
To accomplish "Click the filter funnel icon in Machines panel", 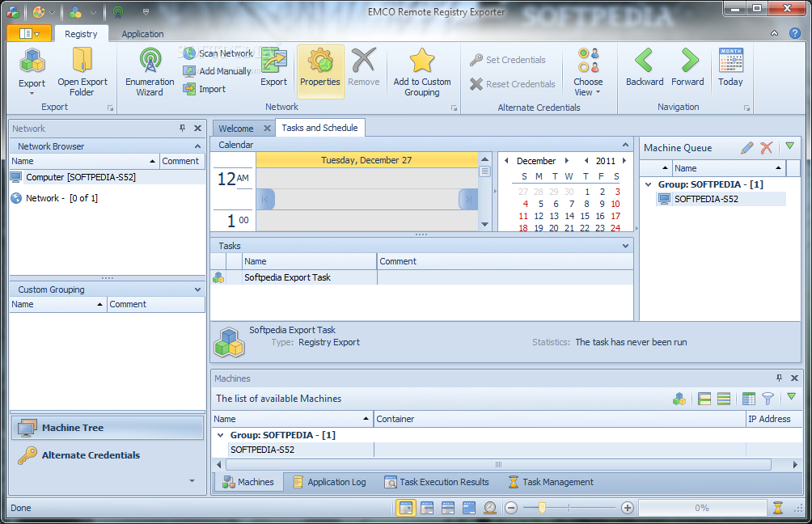I will (x=768, y=399).
